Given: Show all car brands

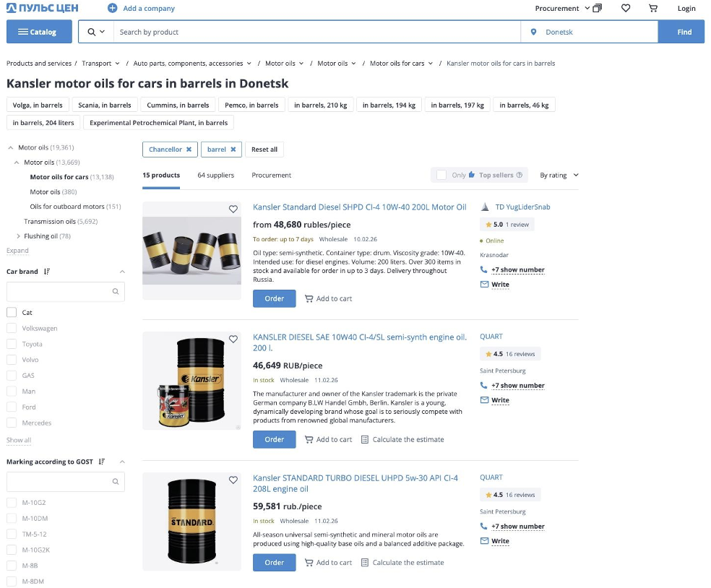Looking at the screenshot, I should coord(19,440).
